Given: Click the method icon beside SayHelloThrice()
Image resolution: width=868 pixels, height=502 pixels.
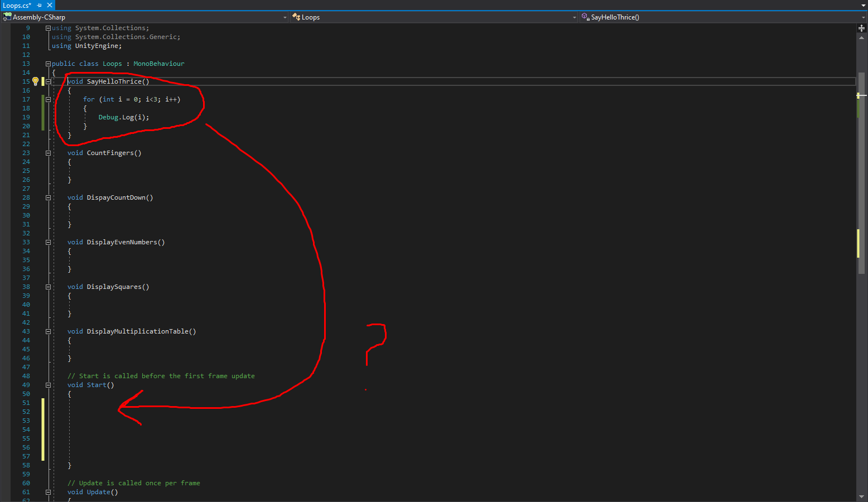Looking at the screenshot, I should coord(584,17).
